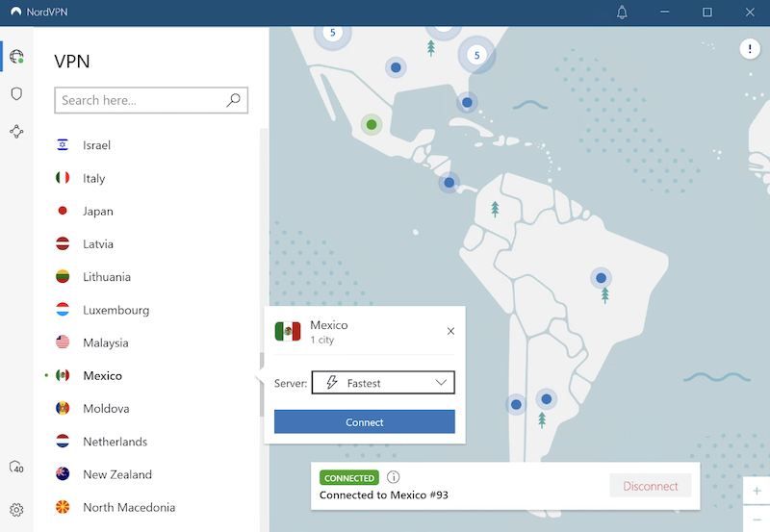Click the Mexico flag in popup
The image size is (770, 532).
click(x=288, y=331)
